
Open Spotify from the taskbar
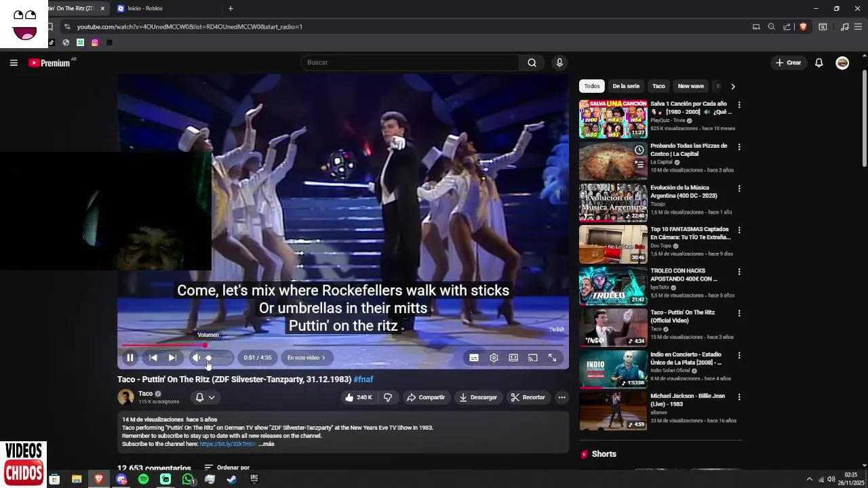(143, 479)
